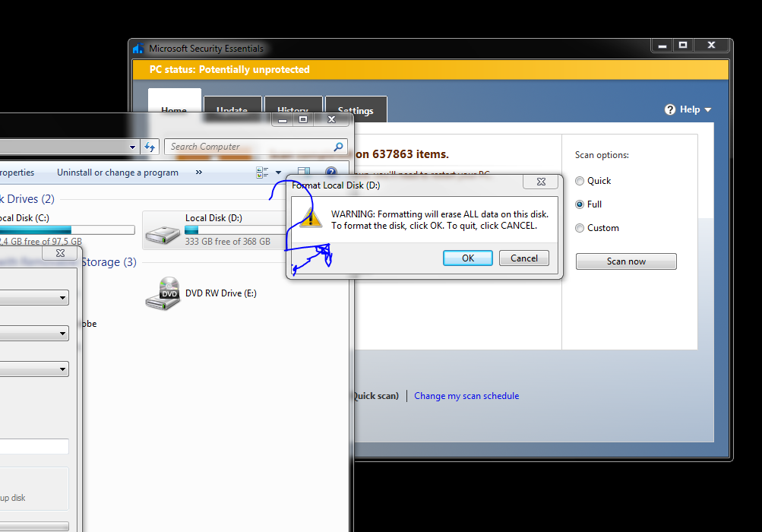Show more toolbar commands chevron

pos(199,173)
